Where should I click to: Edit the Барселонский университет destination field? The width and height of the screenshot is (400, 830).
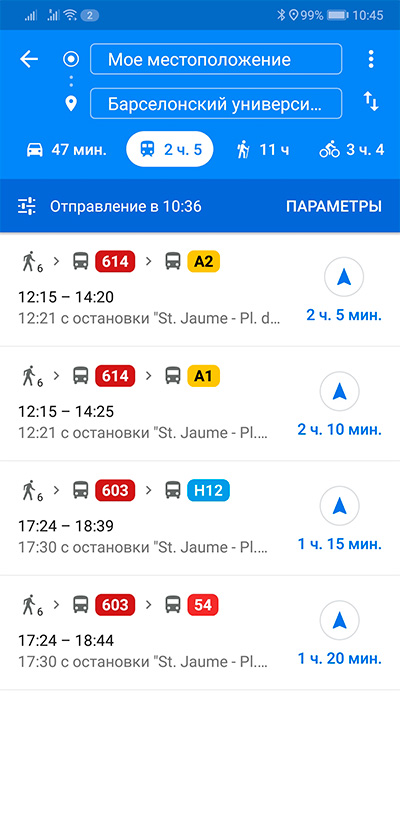coord(216,104)
